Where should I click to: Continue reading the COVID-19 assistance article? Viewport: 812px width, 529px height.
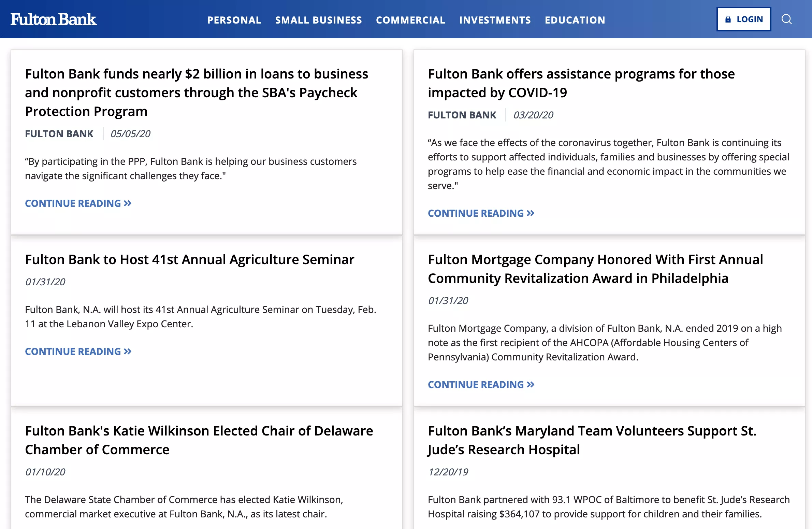click(481, 213)
